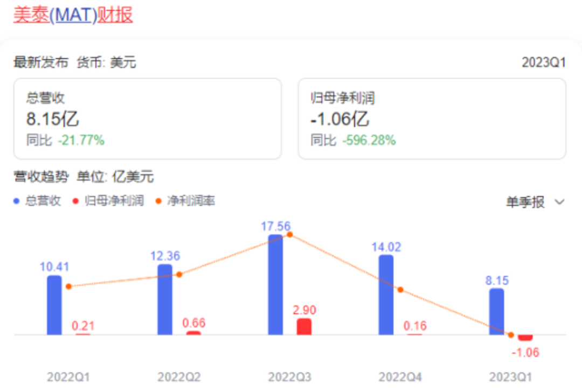Screen dimensions: 582x392
Task: Click the 2023Q1 period label at top right
Action: (x=544, y=62)
